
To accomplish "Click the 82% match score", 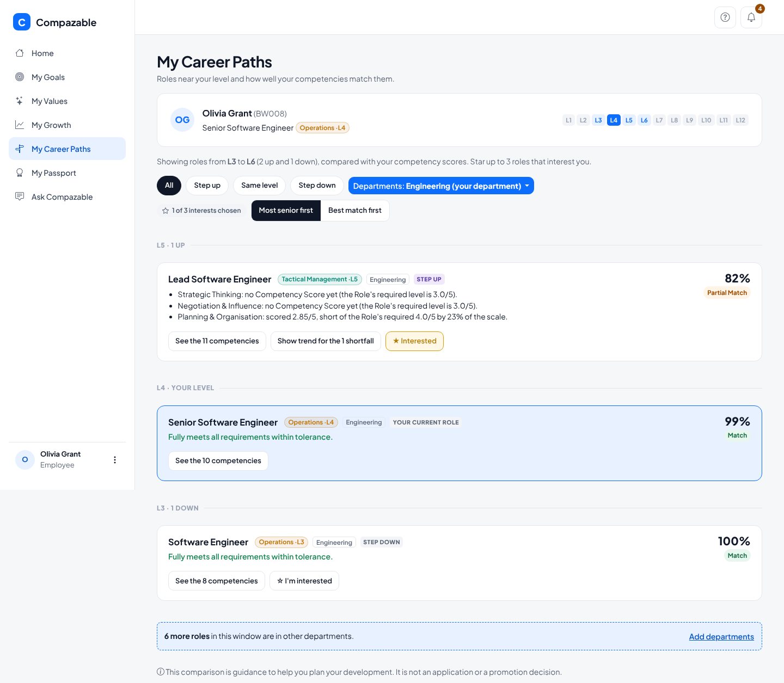I will tap(737, 278).
